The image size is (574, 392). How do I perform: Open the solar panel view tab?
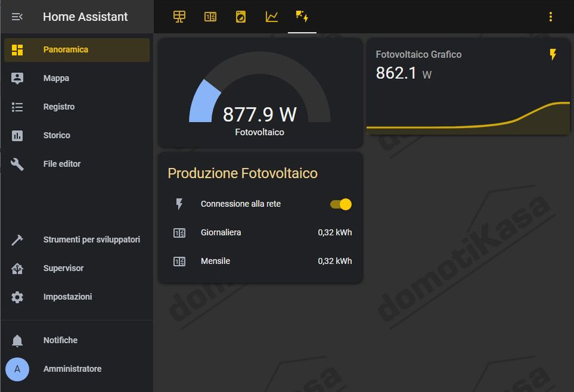(179, 17)
